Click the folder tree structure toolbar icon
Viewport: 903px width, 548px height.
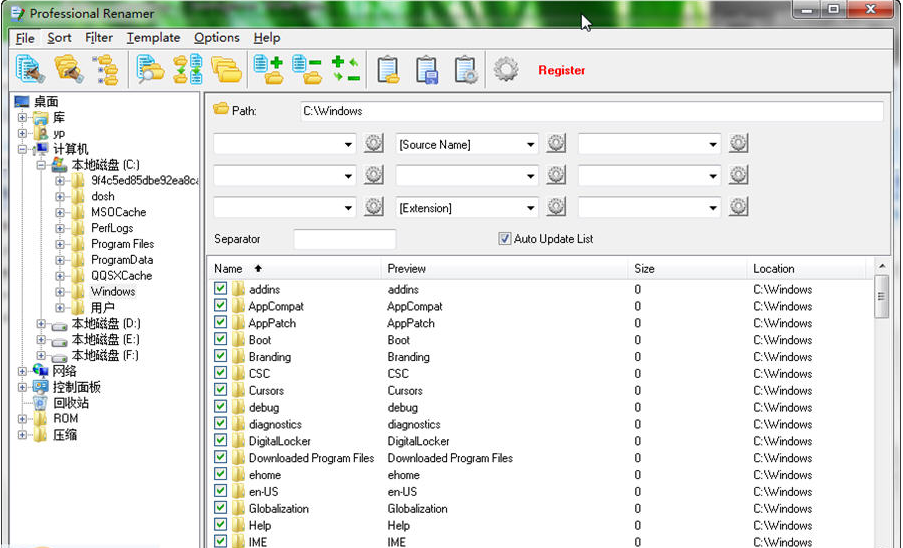[x=105, y=69]
